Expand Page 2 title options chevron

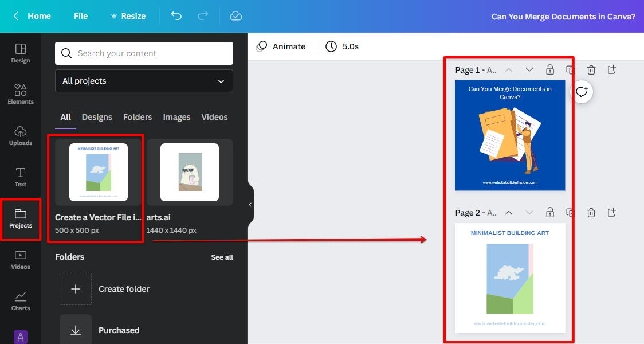click(529, 212)
